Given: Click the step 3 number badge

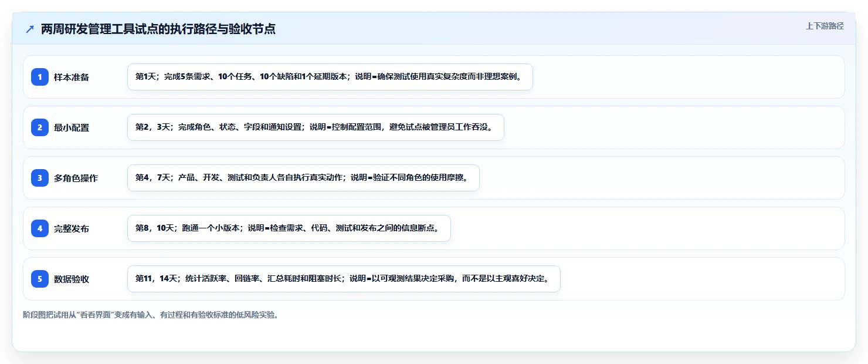Looking at the screenshot, I should pyautogui.click(x=40, y=178).
